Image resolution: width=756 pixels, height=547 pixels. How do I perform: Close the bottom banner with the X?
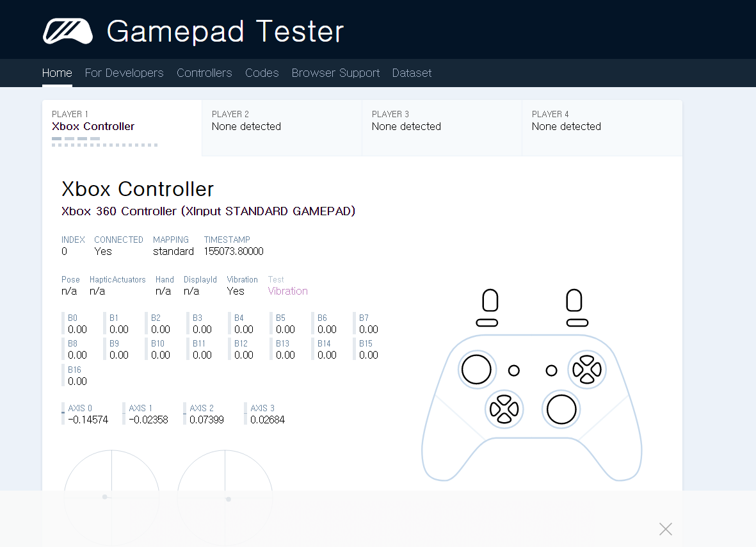tap(665, 529)
